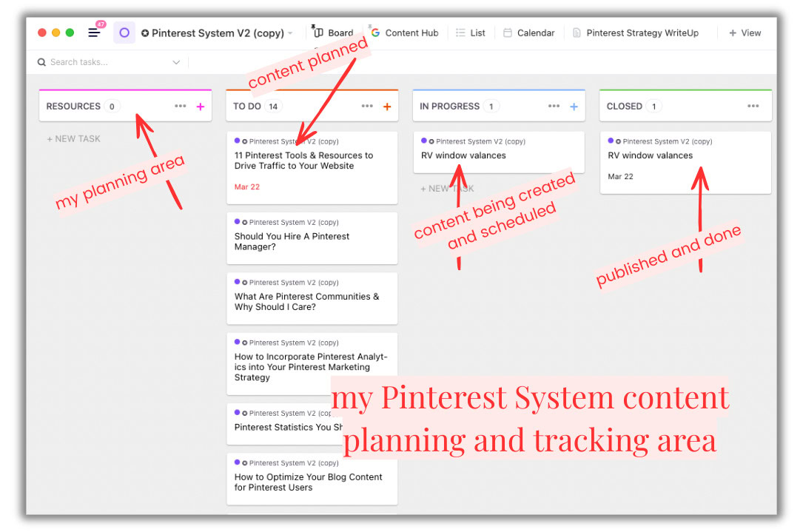
Task: Open the Pinterest Strategy WriteUp tab
Action: pyautogui.click(x=636, y=33)
